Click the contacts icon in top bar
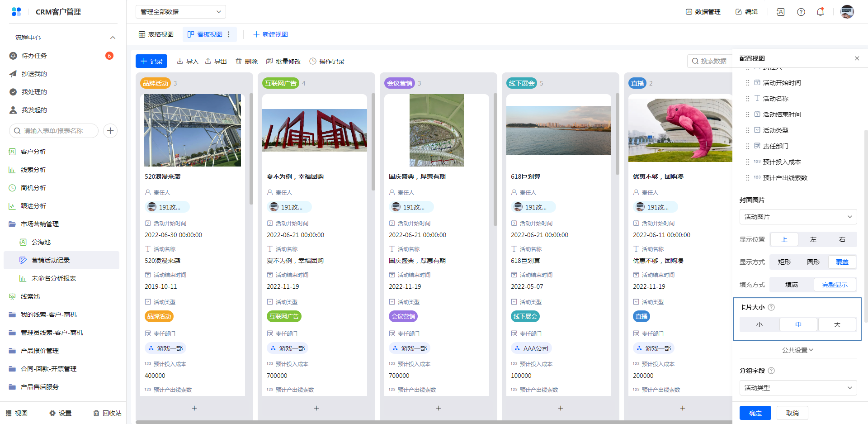The width and height of the screenshot is (868, 424). [781, 12]
